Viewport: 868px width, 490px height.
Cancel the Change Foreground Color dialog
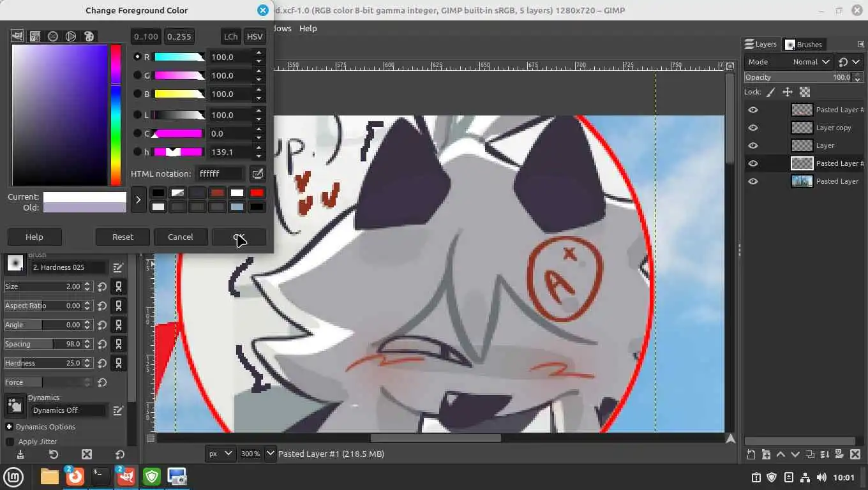coord(180,237)
